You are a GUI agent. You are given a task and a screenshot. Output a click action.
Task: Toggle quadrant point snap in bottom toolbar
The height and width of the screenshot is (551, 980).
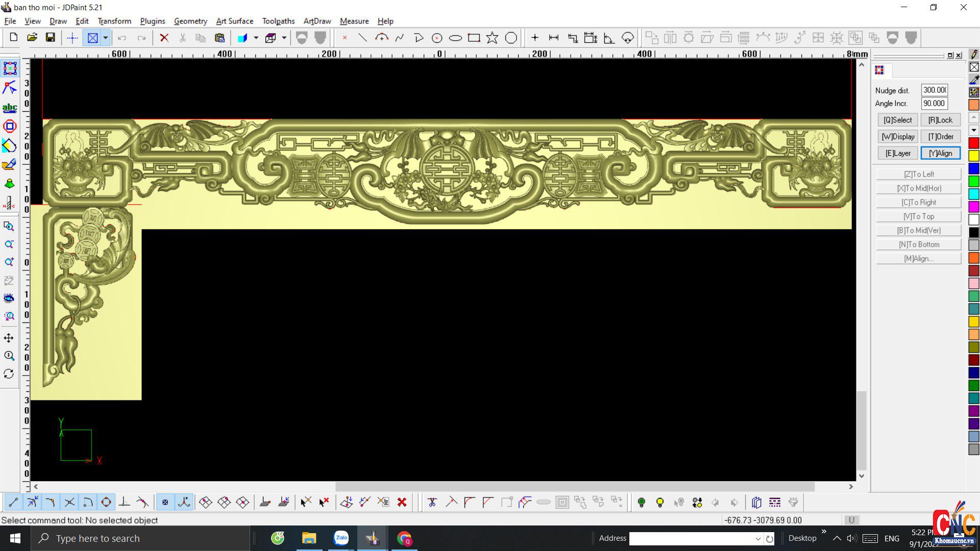tap(106, 503)
